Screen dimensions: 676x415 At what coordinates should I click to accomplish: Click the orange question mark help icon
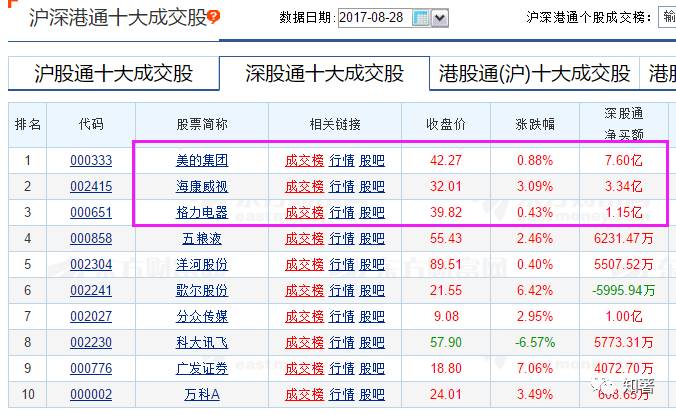coord(213,17)
